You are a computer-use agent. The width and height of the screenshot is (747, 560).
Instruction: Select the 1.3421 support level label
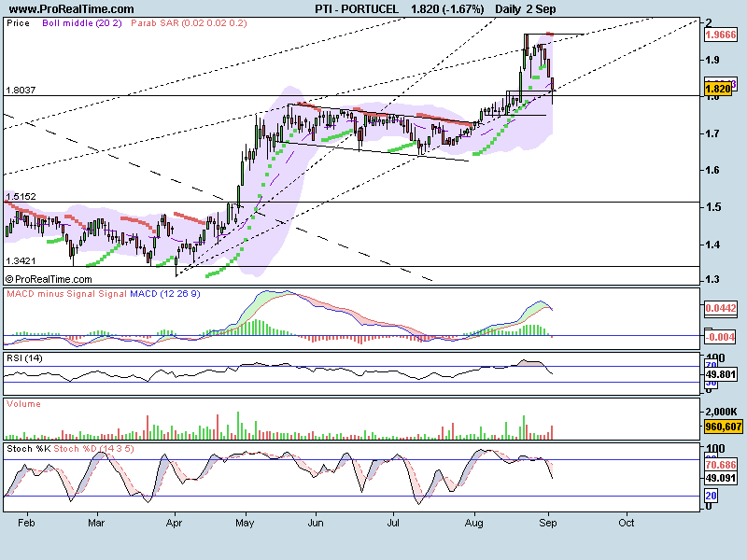coord(21,260)
